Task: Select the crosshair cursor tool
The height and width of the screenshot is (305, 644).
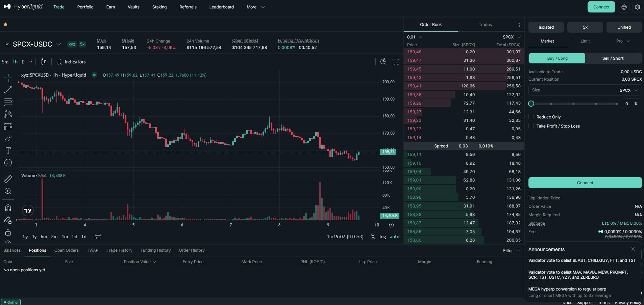Action: (8, 78)
